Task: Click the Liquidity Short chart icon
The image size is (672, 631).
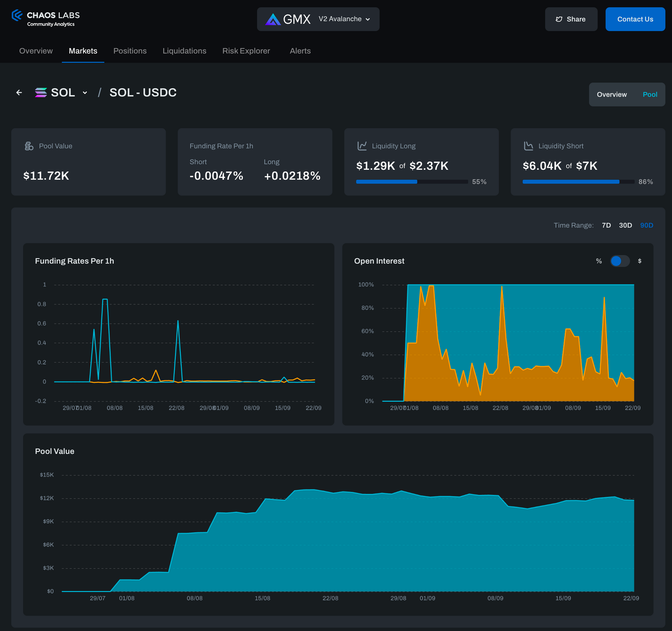Action: 528,146
